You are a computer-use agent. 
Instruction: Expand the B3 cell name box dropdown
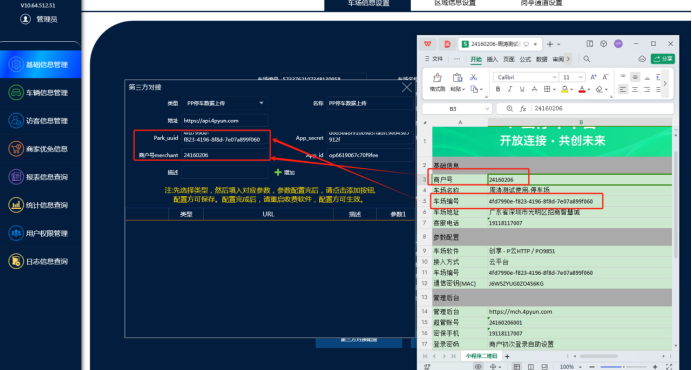coord(487,109)
